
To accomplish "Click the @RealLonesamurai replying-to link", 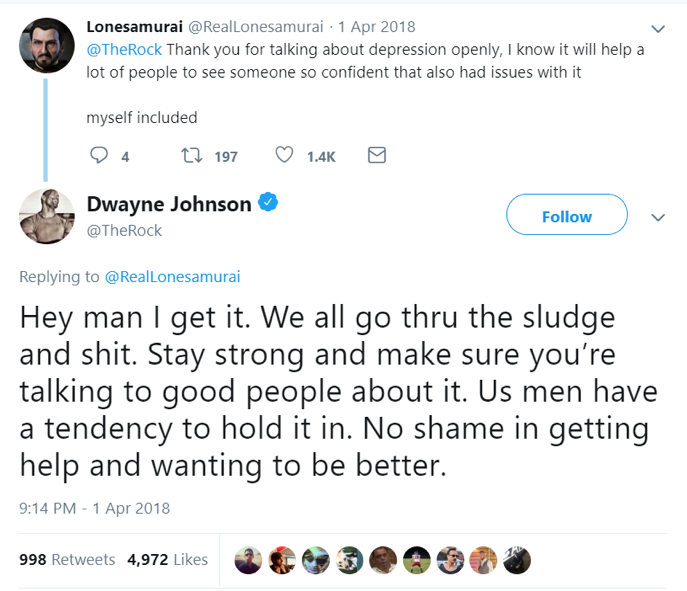I will point(172,277).
